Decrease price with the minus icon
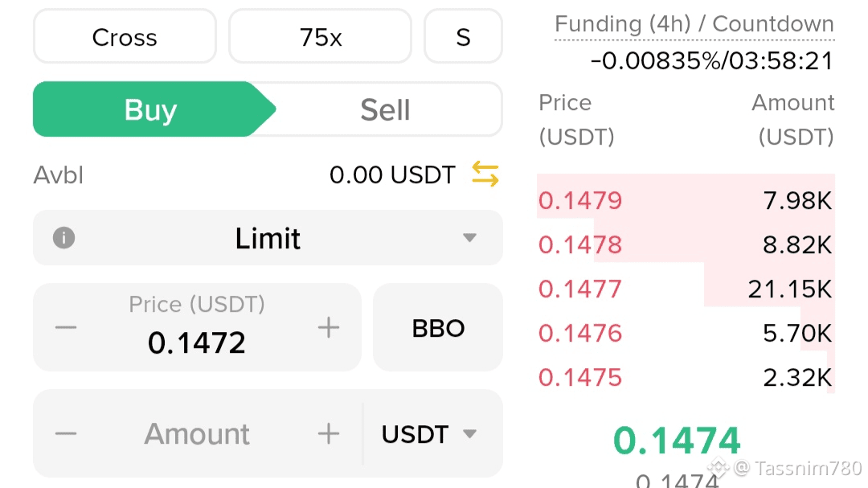 click(66, 327)
